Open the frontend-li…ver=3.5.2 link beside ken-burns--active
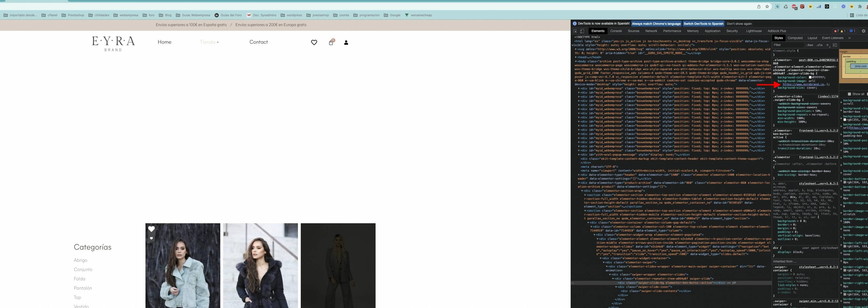The height and width of the screenshot is (308, 868). pos(818,131)
